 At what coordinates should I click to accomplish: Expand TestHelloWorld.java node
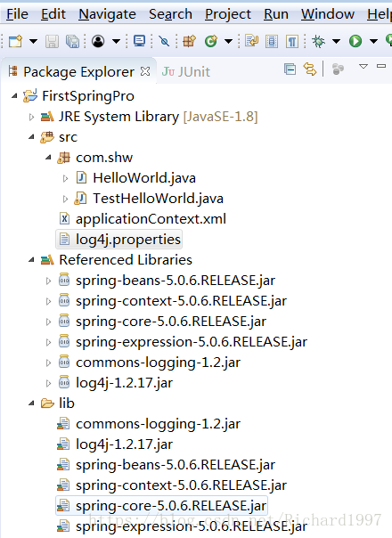(x=65, y=199)
